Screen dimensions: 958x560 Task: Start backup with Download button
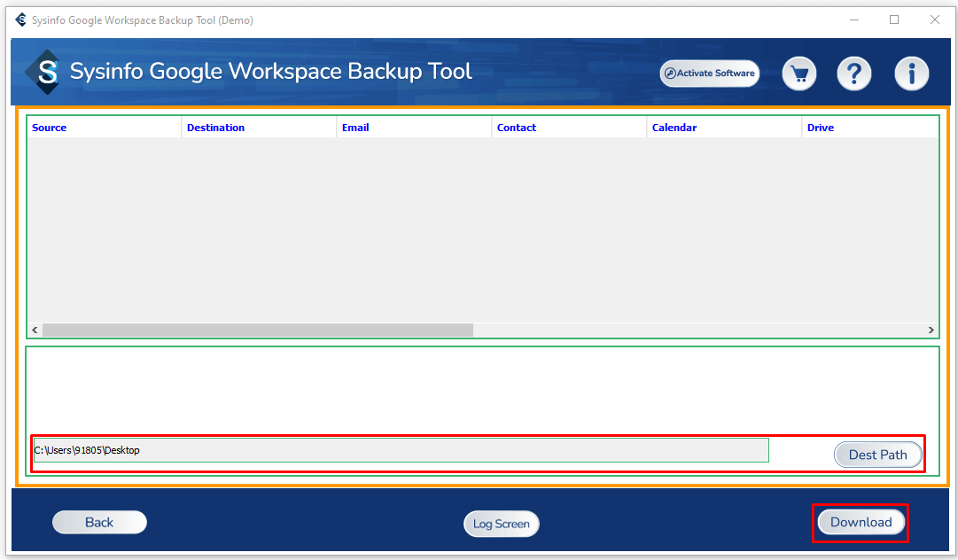pos(861,522)
